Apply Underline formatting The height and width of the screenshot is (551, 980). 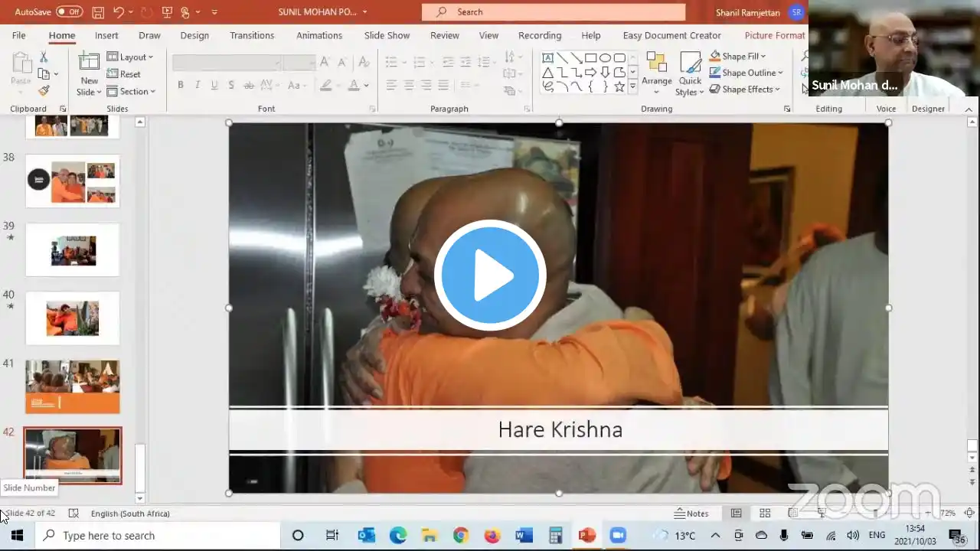pos(214,85)
